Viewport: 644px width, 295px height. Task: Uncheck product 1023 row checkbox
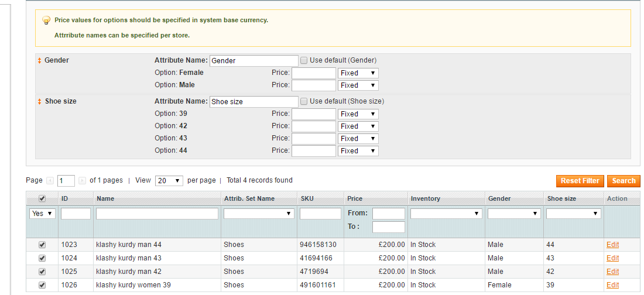coord(42,245)
